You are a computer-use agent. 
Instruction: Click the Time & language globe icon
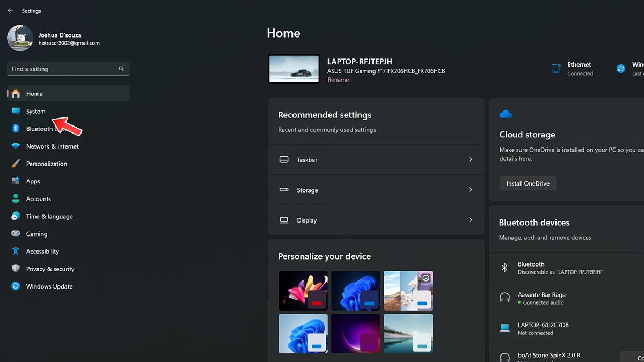tap(16, 217)
